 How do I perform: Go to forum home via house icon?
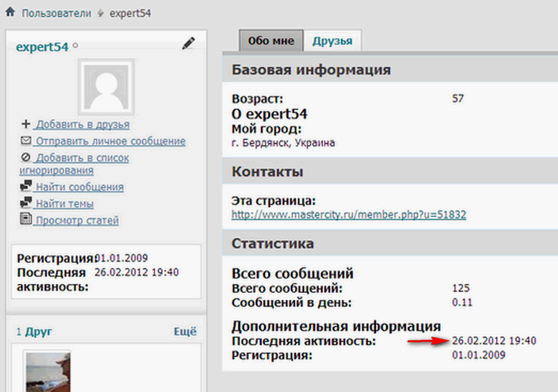click(x=10, y=12)
